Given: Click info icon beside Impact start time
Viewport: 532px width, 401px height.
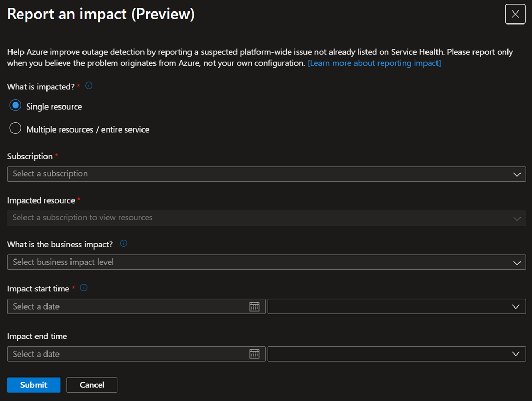Looking at the screenshot, I should [84, 288].
